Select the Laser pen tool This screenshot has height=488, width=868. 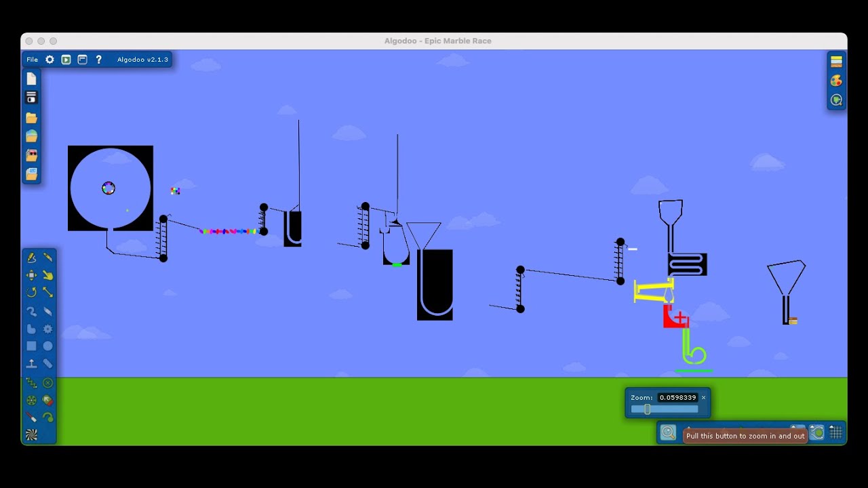tap(31, 417)
